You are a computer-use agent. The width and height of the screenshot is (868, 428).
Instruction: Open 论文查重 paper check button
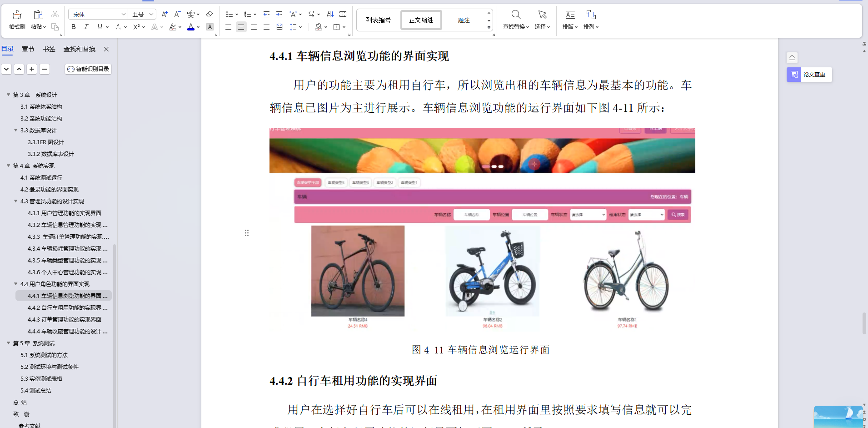[809, 75]
